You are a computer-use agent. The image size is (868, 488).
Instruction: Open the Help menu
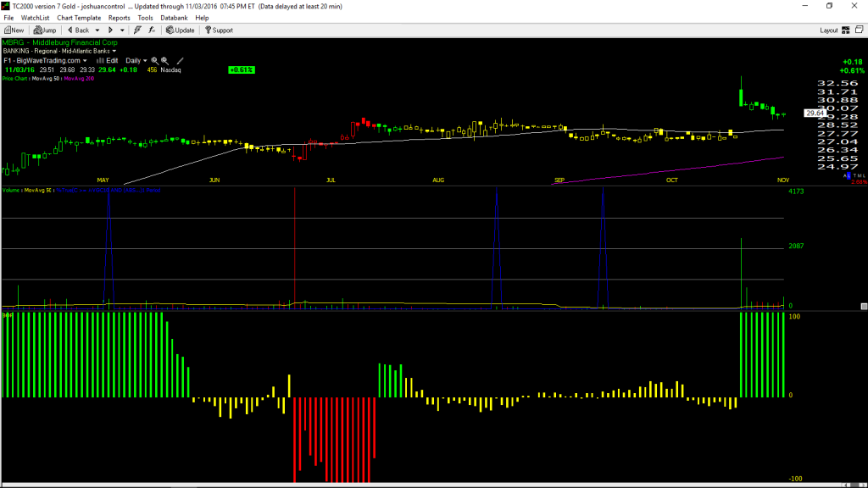[x=202, y=18]
